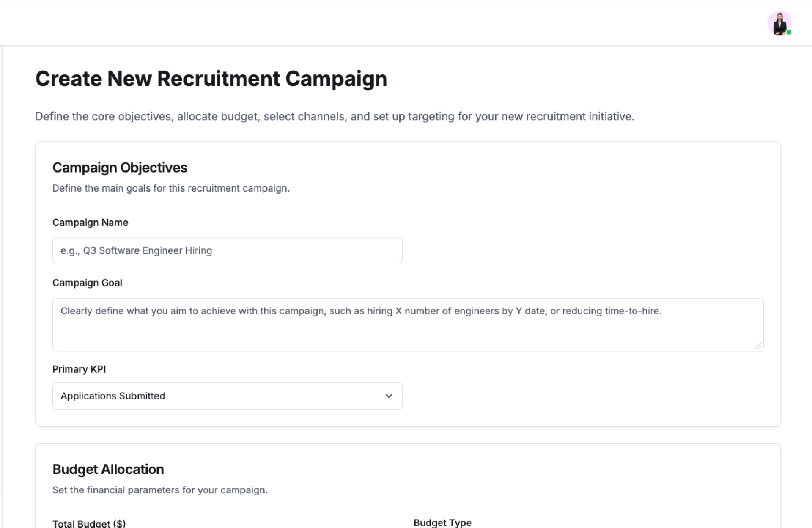
Task: Click the 'Define the main goals' subtitle
Action: pos(171,188)
